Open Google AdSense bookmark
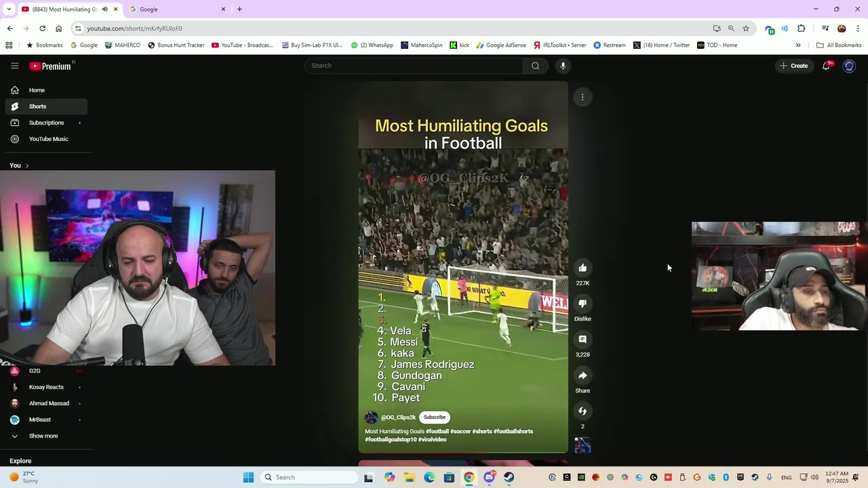Image resolution: width=868 pixels, height=488 pixels. click(x=501, y=45)
